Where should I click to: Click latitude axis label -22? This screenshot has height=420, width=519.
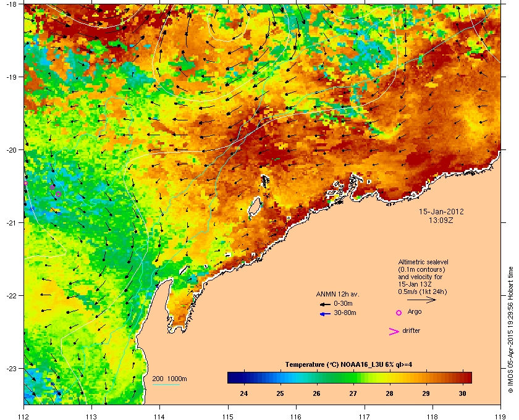point(12,295)
